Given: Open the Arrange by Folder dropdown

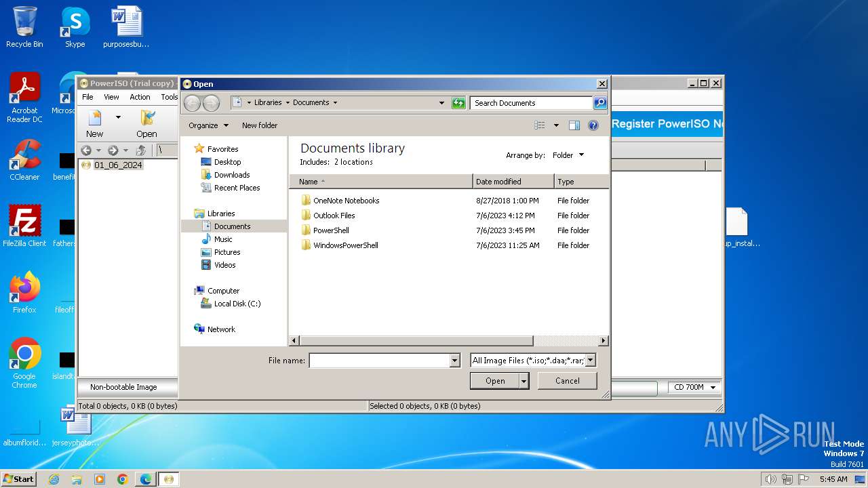Looking at the screenshot, I should coord(568,155).
